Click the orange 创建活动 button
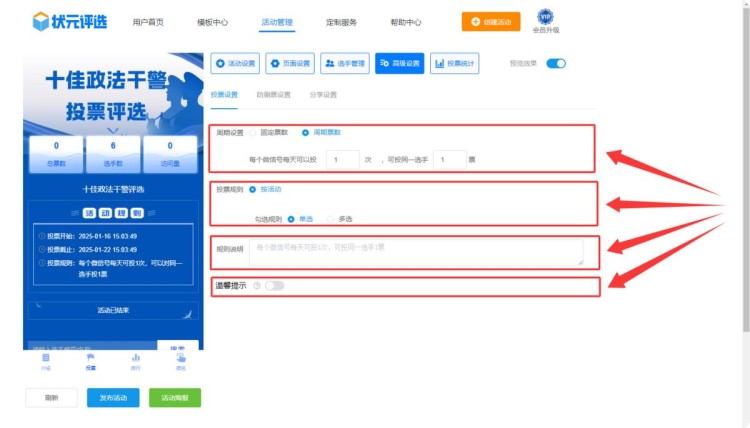This screenshot has width=750, height=428. pyautogui.click(x=490, y=21)
